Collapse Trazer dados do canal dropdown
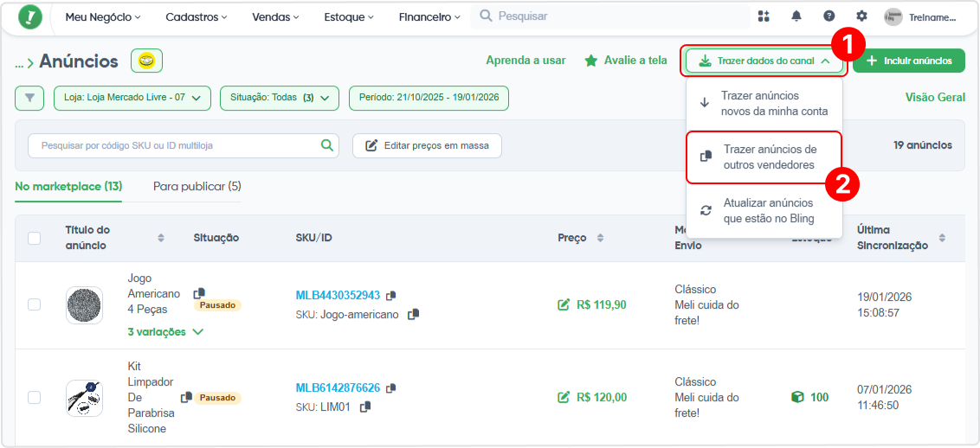 pyautogui.click(x=764, y=61)
